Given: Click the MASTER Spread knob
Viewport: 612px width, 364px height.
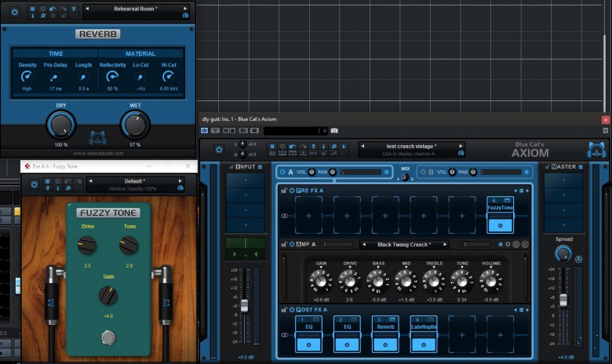Looking at the screenshot, I should 563,253.
